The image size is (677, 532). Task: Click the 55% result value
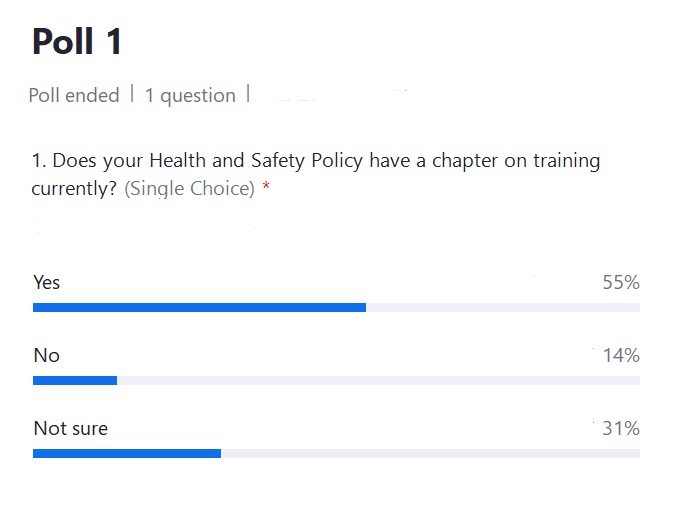(x=621, y=282)
